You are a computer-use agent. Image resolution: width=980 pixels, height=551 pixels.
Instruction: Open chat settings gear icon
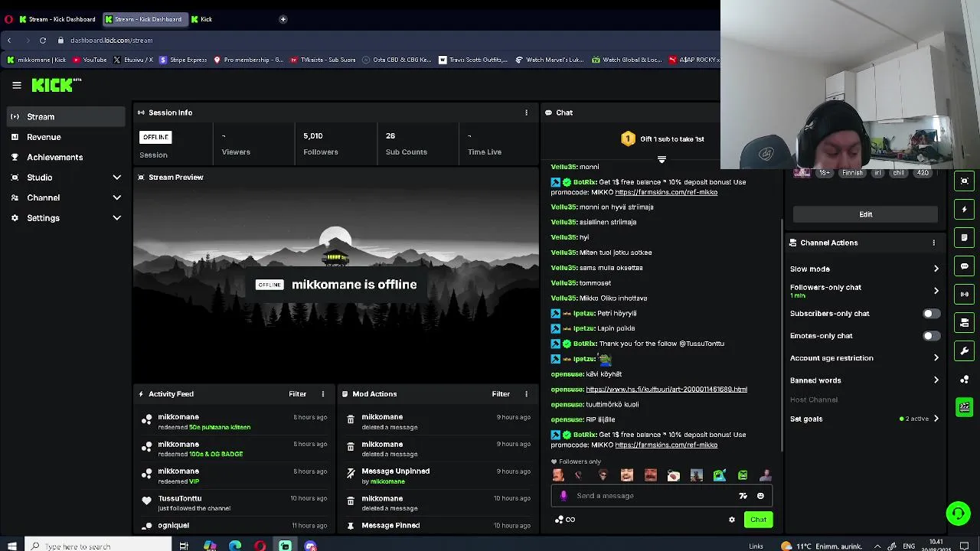point(732,520)
